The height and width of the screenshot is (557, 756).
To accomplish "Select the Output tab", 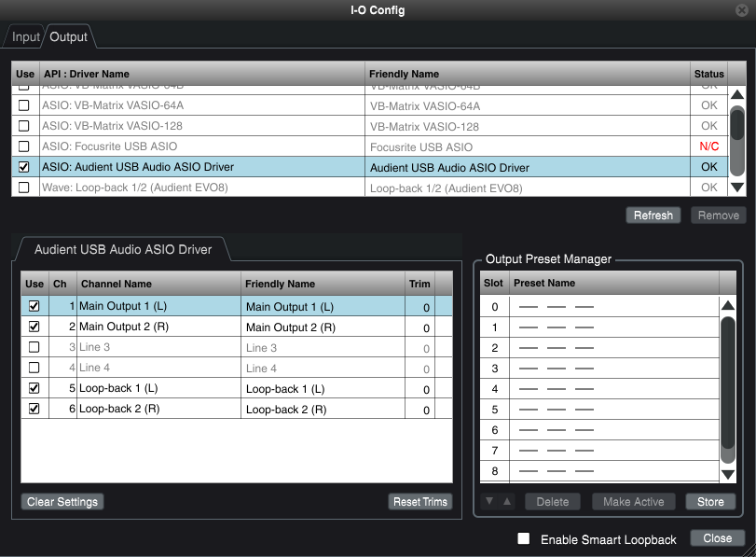I will [68, 36].
